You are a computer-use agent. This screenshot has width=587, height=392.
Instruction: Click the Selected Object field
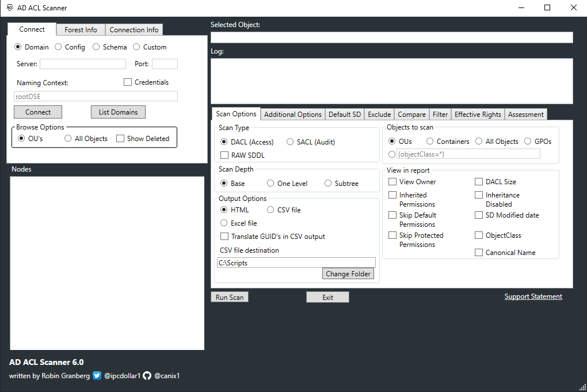click(391, 37)
